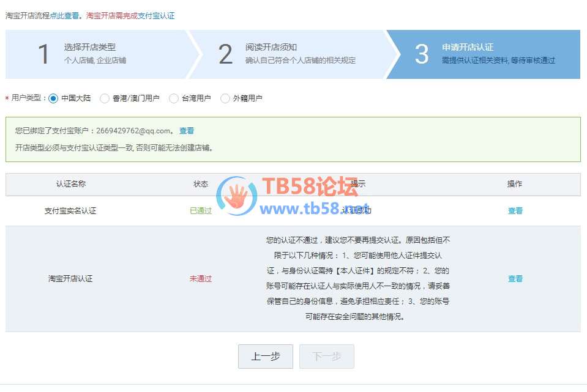Open 查看 link beside the bound Alipay account
This screenshot has height=392, width=587.
[x=187, y=130]
